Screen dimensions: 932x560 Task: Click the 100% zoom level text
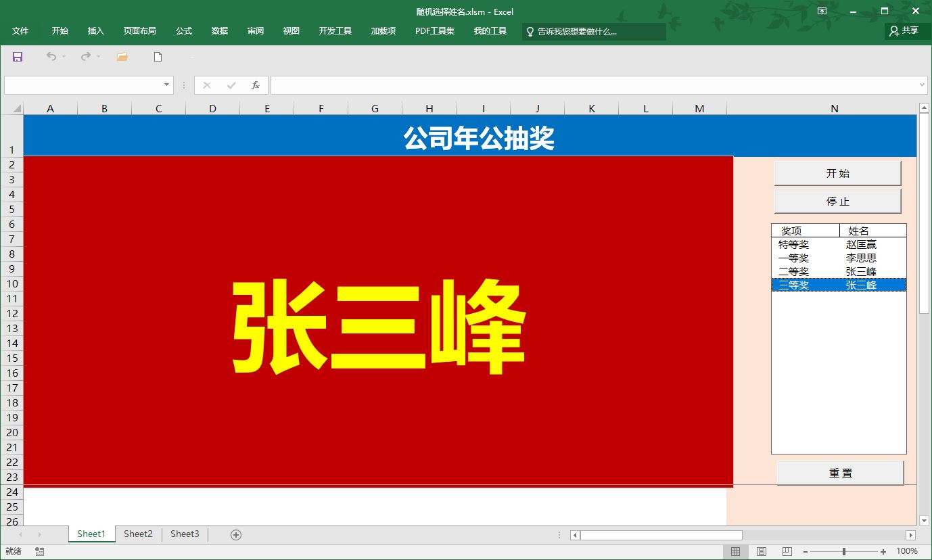pos(907,552)
